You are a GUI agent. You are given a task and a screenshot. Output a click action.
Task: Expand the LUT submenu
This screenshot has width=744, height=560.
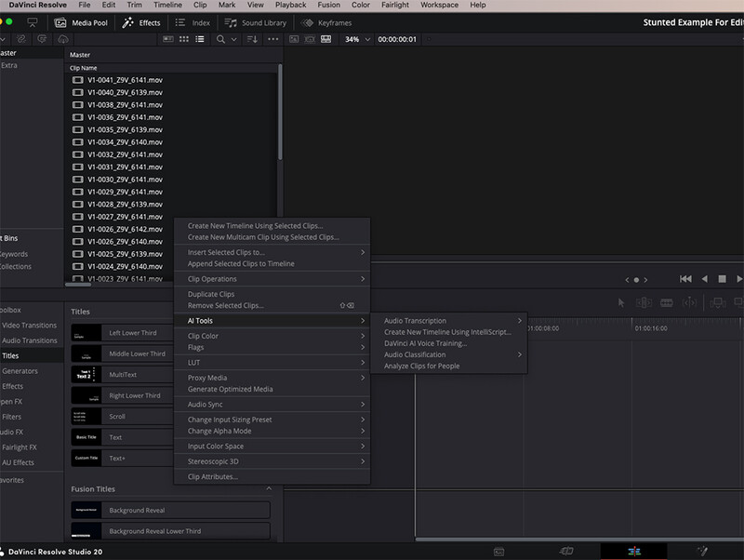[272, 363]
